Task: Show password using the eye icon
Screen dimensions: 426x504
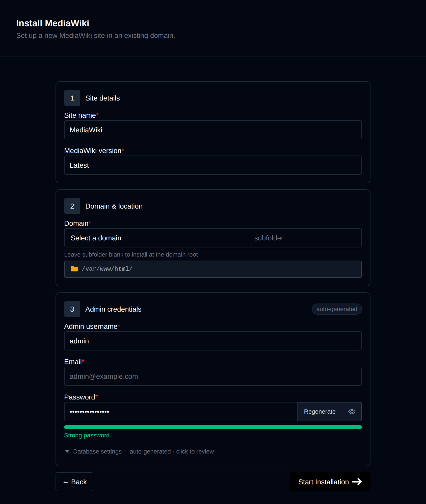Action: [352, 412]
